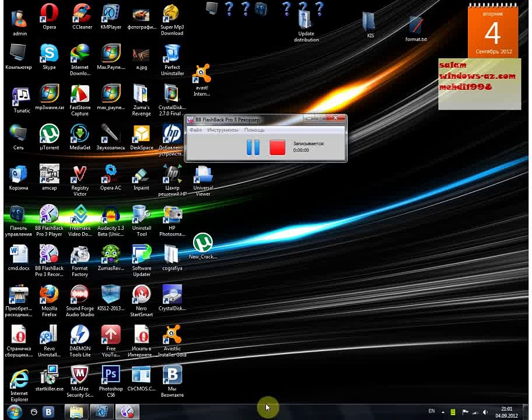Switch to BB FlashBack recorder taskbar button
Screen dimensions: 532x420
coord(127,412)
